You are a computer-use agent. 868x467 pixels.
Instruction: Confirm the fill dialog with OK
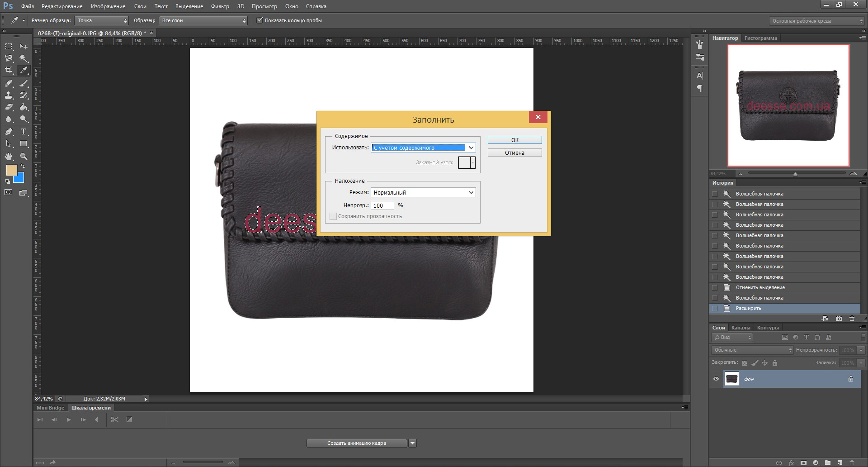[x=514, y=140]
